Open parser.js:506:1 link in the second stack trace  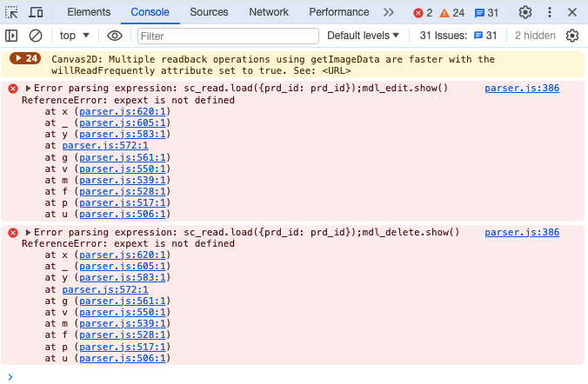click(x=123, y=359)
